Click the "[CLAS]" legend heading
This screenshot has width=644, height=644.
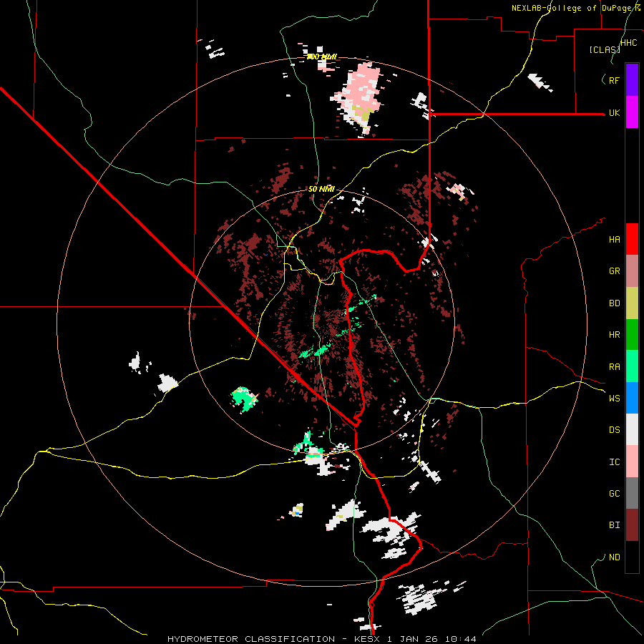pyautogui.click(x=605, y=49)
